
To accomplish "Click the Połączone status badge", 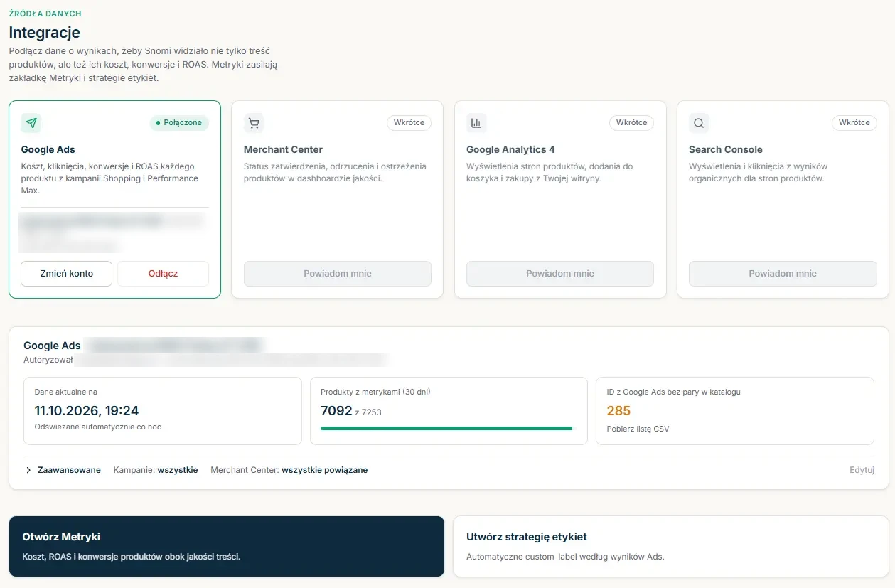I will 179,123.
